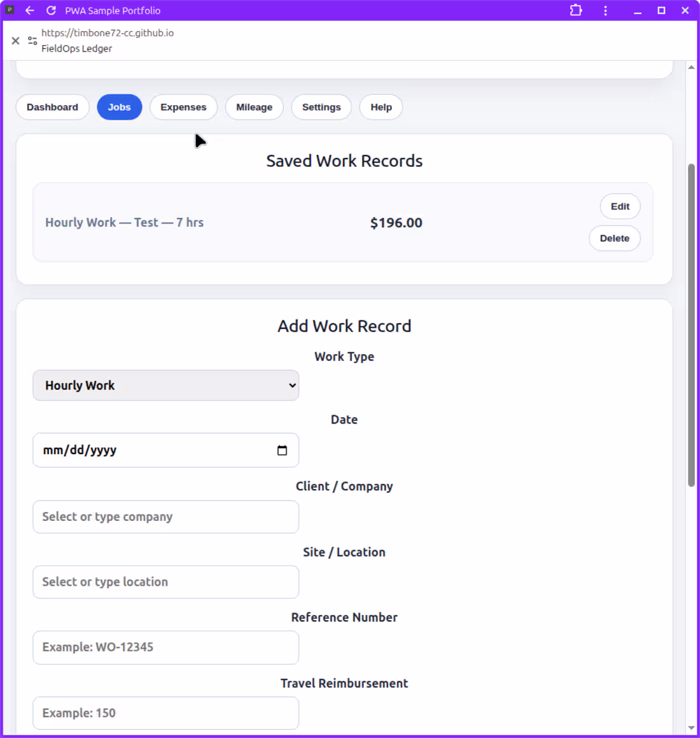Viewport: 700px width, 738px height.
Task: Click the 'Date' label
Action: point(344,420)
